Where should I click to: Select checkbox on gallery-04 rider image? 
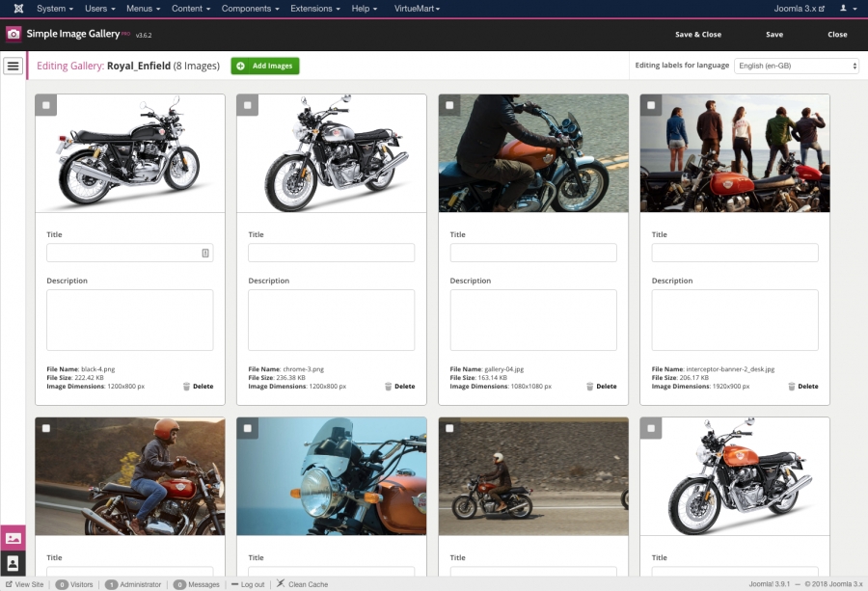point(449,105)
